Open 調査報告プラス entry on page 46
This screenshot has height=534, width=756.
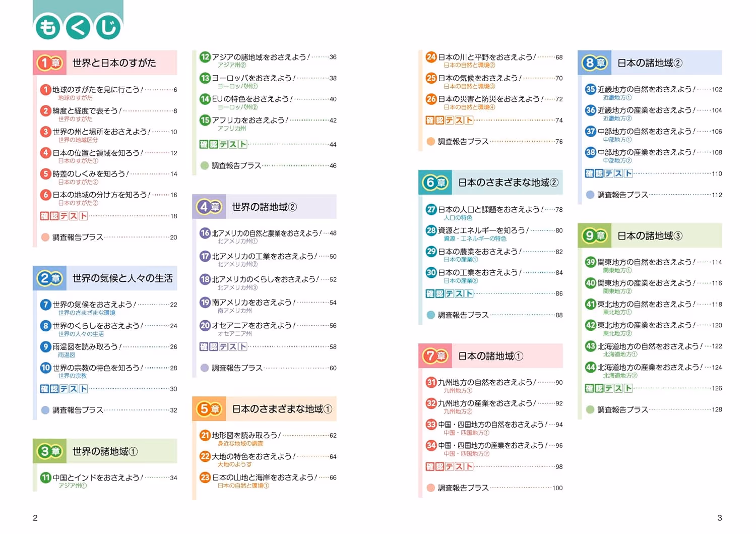pyautogui.click(x=236, y=165)
